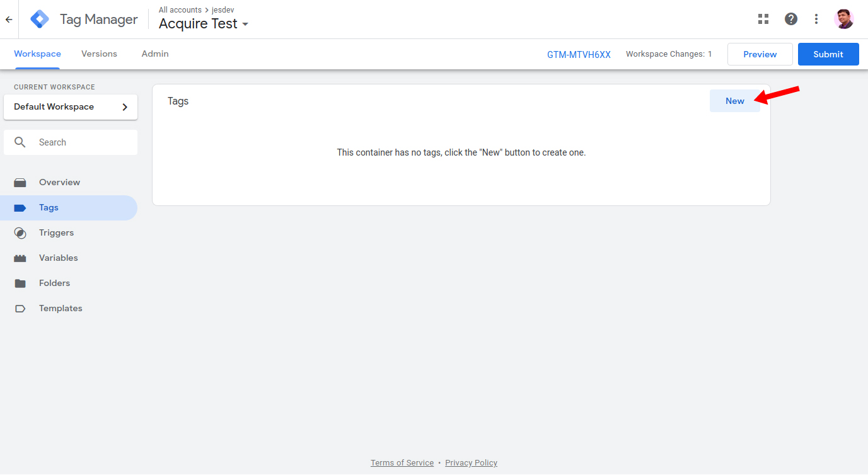
Task: Click New to create a tag
Action: (734, 101)
